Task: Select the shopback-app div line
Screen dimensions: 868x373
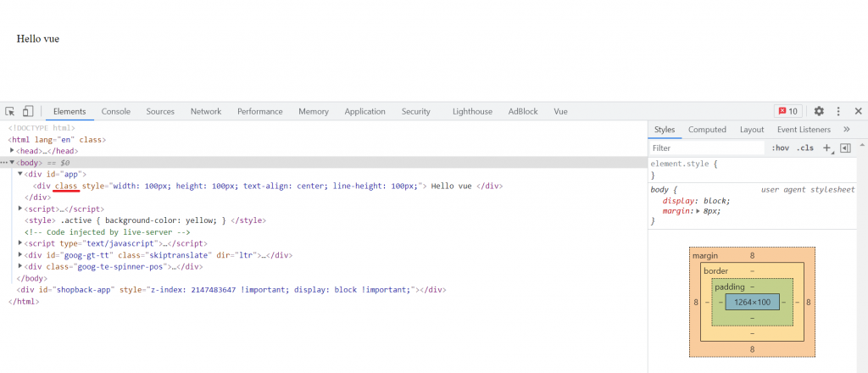Action: coord(231,289)
